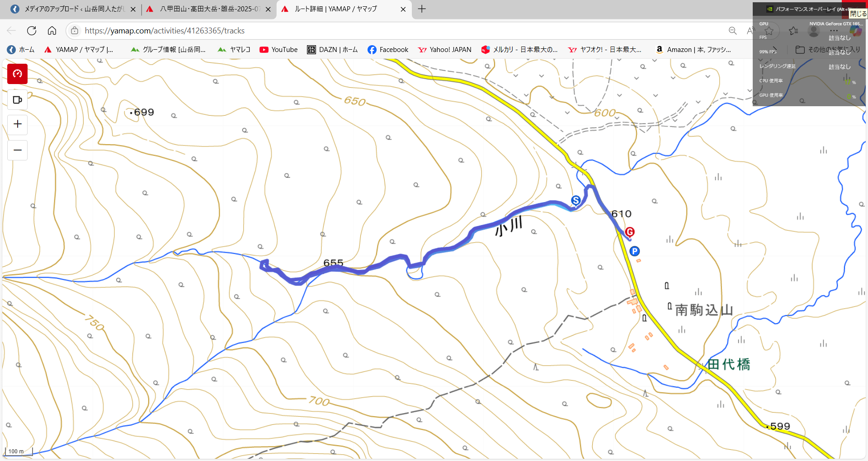This screenshot has height=461, width=868.
Task: Open Amazon bookmark
Action: click(x=693, y=50)
